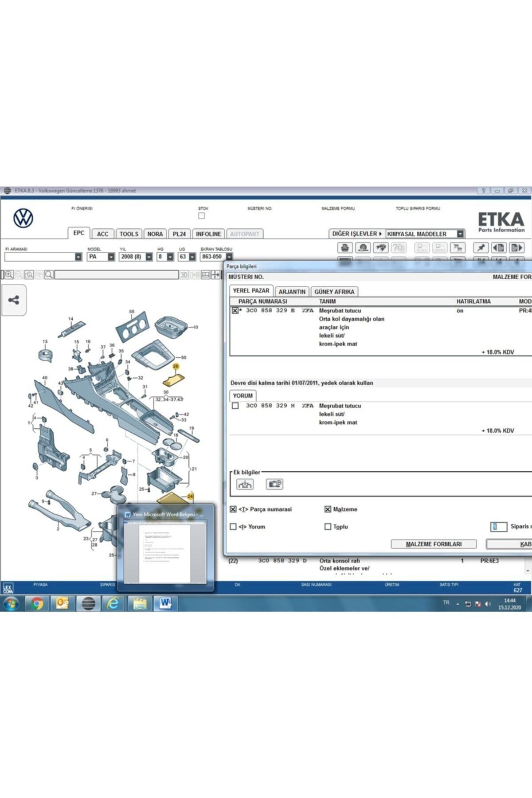532x798 pixels.
Task: Click the MALZEME FORMLARI button
Action: 434,544
